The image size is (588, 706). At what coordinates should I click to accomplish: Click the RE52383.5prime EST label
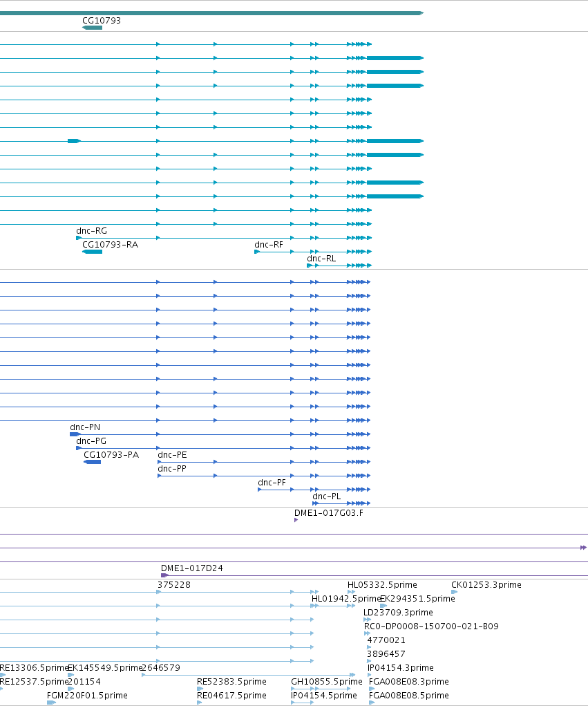[231, 682]
